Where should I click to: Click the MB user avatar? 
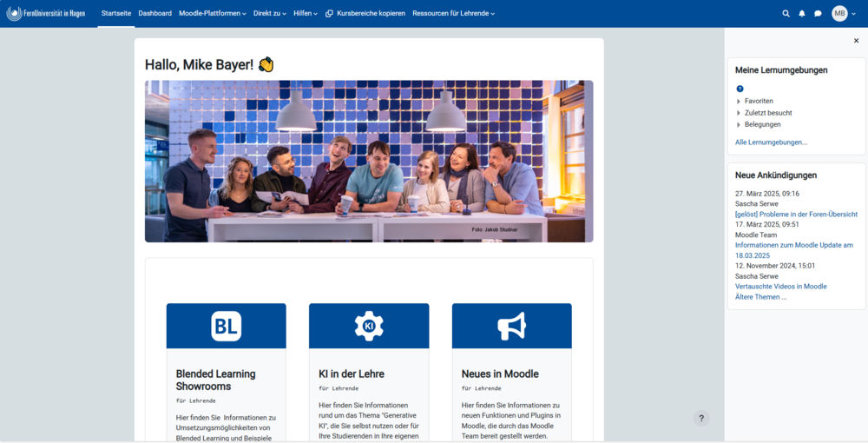point(839,13)
